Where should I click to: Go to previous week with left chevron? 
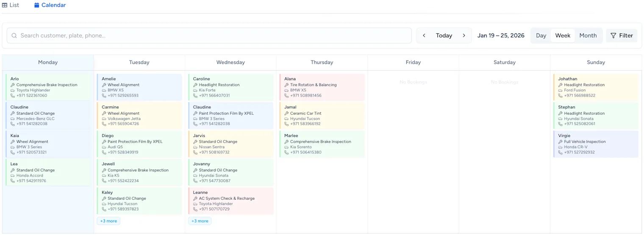click(x=424, y=36)
